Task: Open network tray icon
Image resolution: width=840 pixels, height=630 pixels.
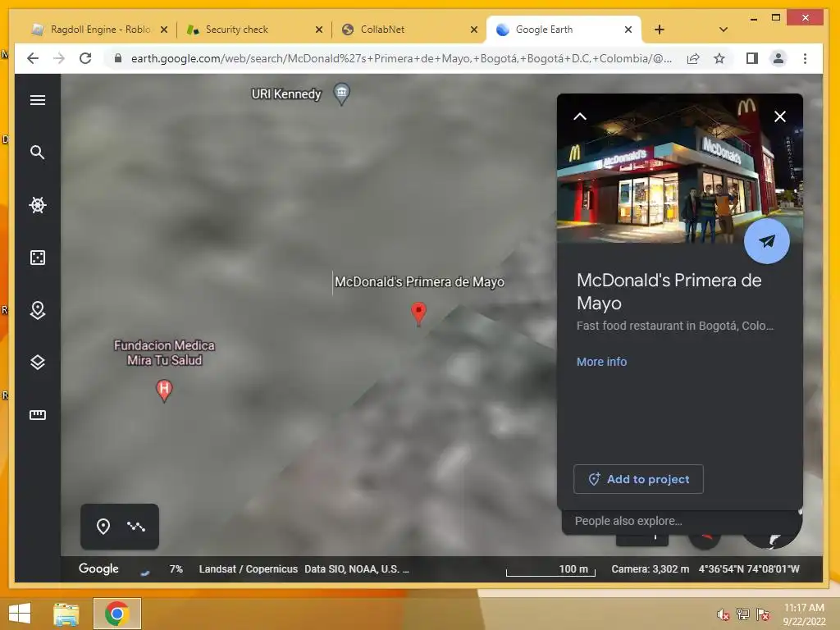Action: [743, 614]
